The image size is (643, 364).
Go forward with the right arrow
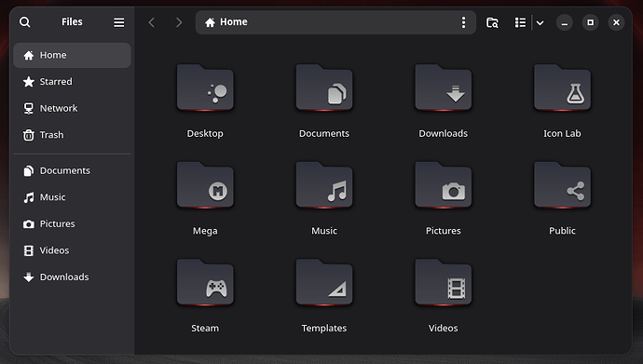[x=179, y=22]
